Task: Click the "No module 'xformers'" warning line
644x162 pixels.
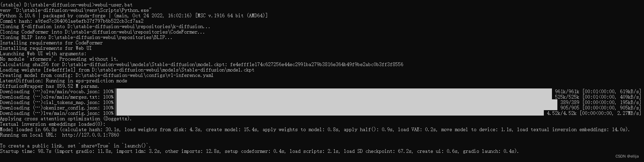Action: click(59, 59)
